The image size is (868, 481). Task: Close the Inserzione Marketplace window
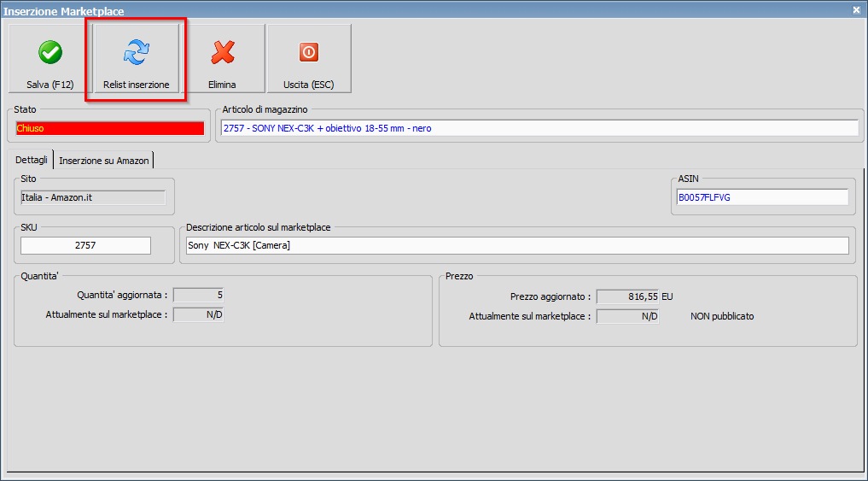[x=856, y=10]
